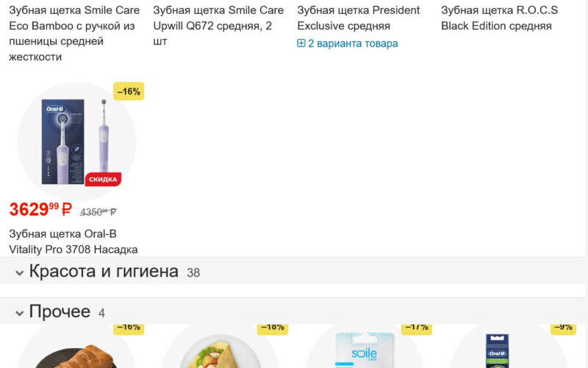Open Oral-B Vitality Pro 3708 title link
The height and width of the screenshot is (368, 588).
tap(73, 241)
